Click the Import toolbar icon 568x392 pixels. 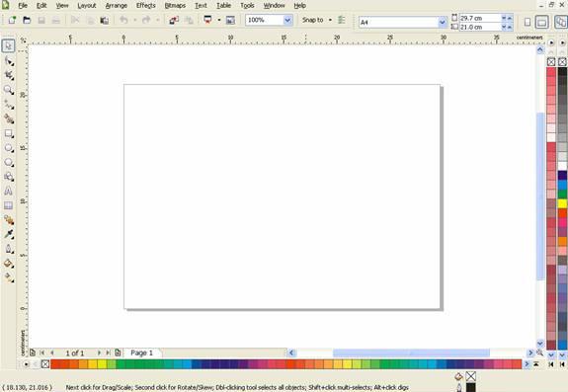point(174,21)
